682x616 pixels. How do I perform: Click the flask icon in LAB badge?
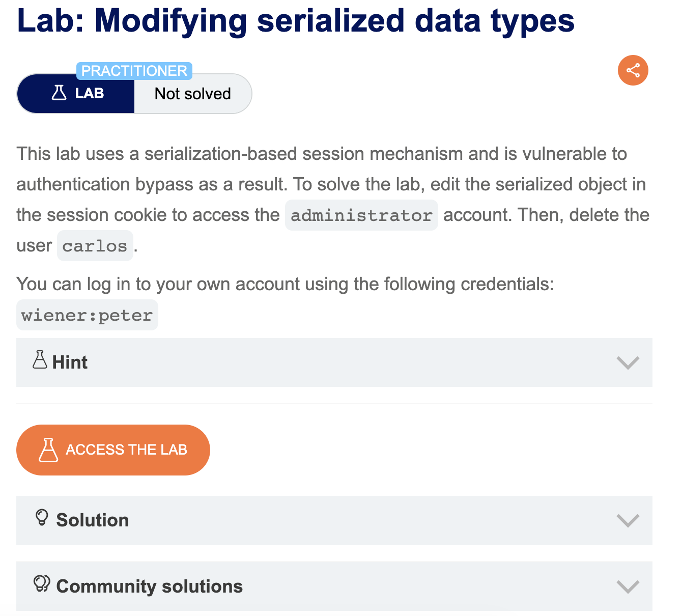59,93
